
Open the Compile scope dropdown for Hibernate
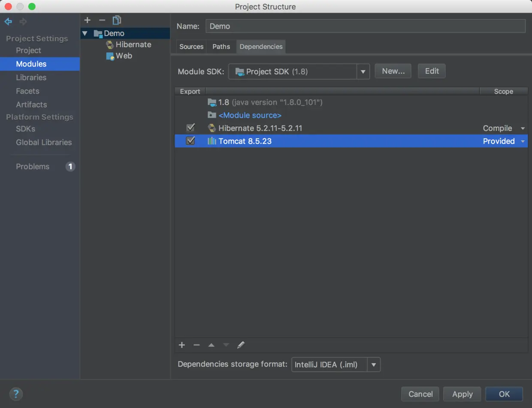click(x=523, y=129)
